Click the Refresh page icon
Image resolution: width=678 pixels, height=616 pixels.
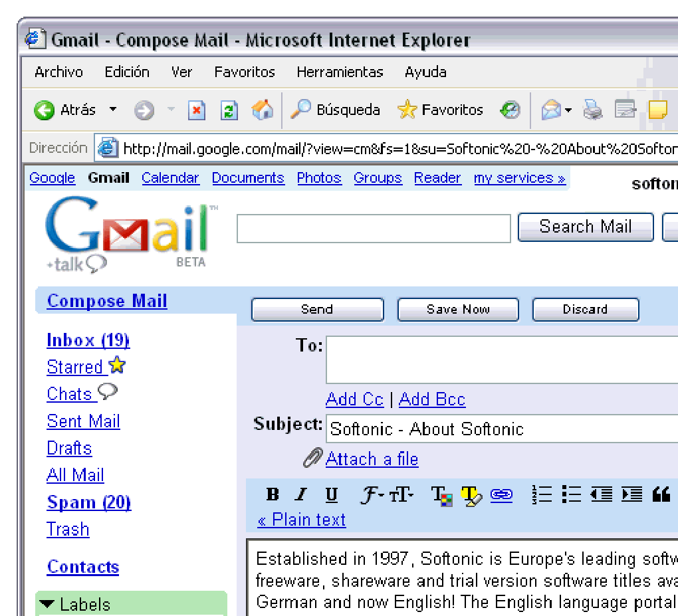coord(229,110)
